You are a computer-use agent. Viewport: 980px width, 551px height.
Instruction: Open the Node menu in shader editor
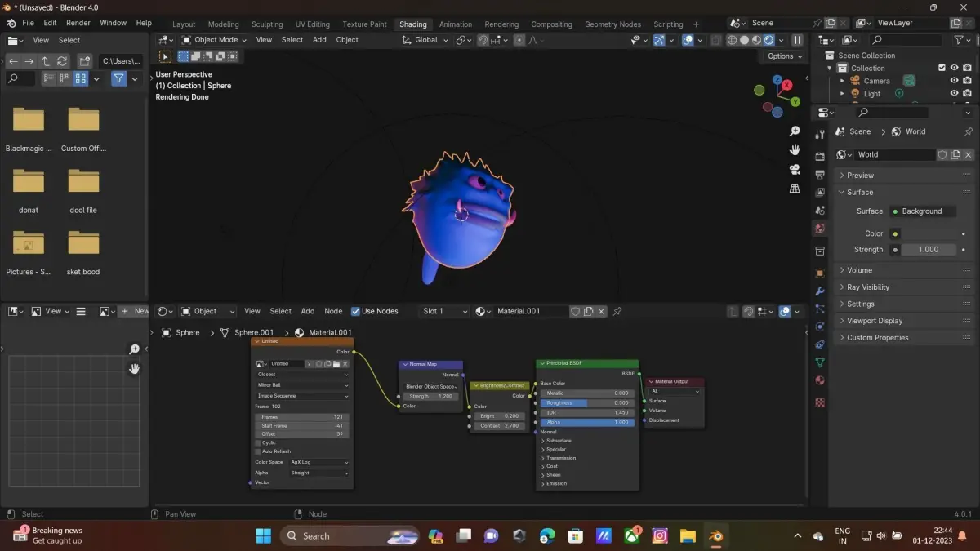(x=333, y=311)
